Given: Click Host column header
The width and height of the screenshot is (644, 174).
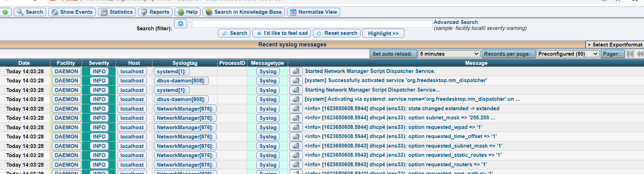Looking at the screenshot, I should click(134, 63).
